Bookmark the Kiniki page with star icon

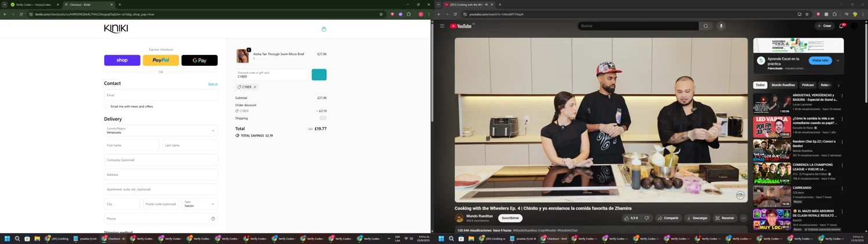(381, 14)
